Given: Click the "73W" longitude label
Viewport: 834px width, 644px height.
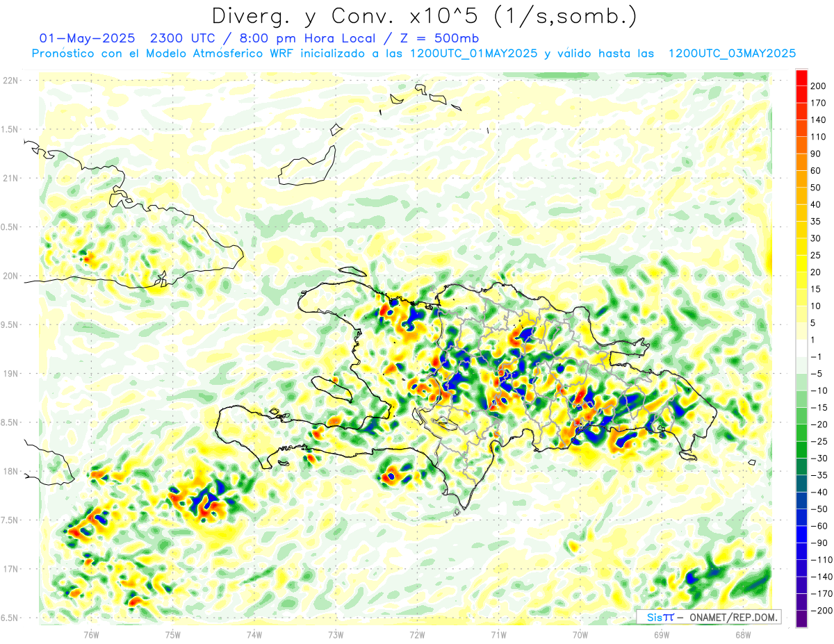Looking at the screenshot, I should point(336,635).
